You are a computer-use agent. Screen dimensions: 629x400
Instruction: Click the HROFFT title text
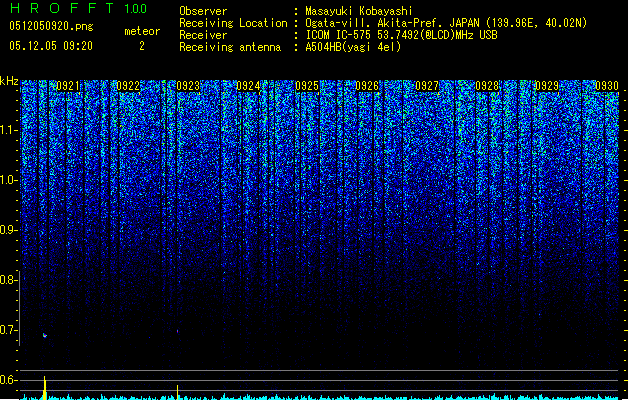62,8
